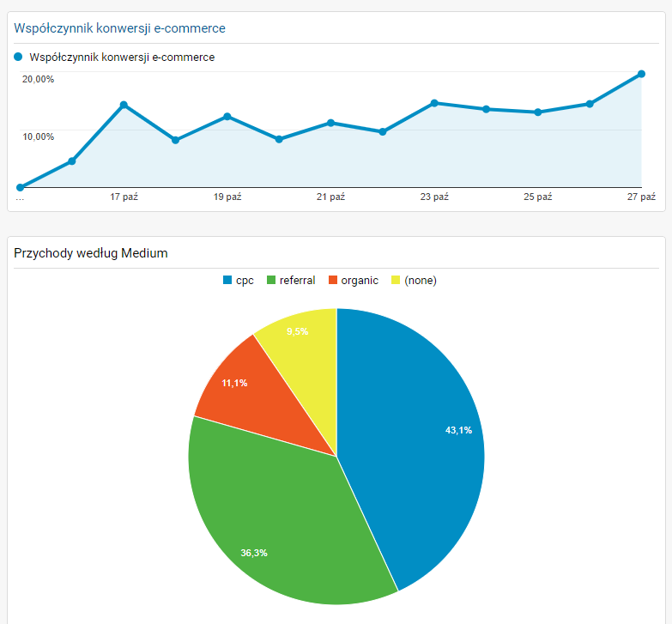The width and height of the screenshot is (672, 624).
Task: Select the data point above 23 paź
Action: coord(434,103)
